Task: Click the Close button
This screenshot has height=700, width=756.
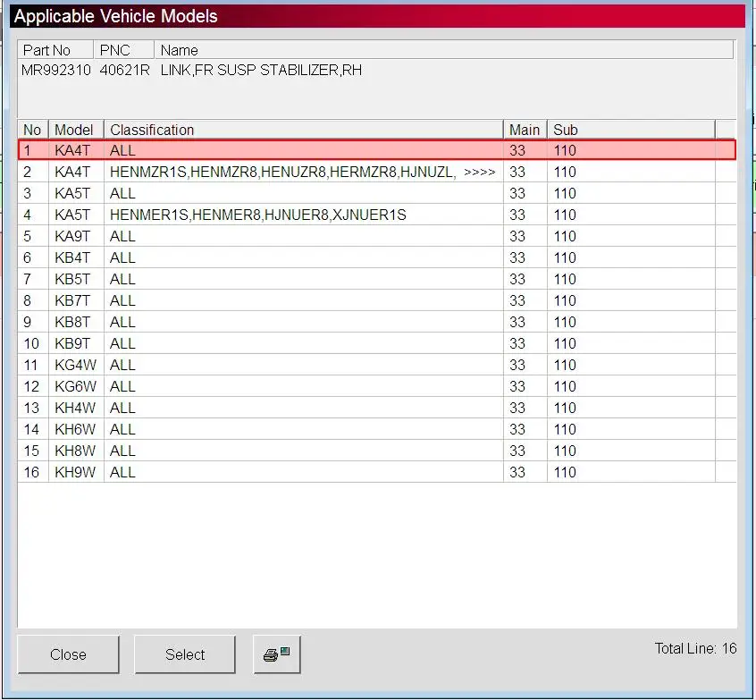Action: (68, 654)
